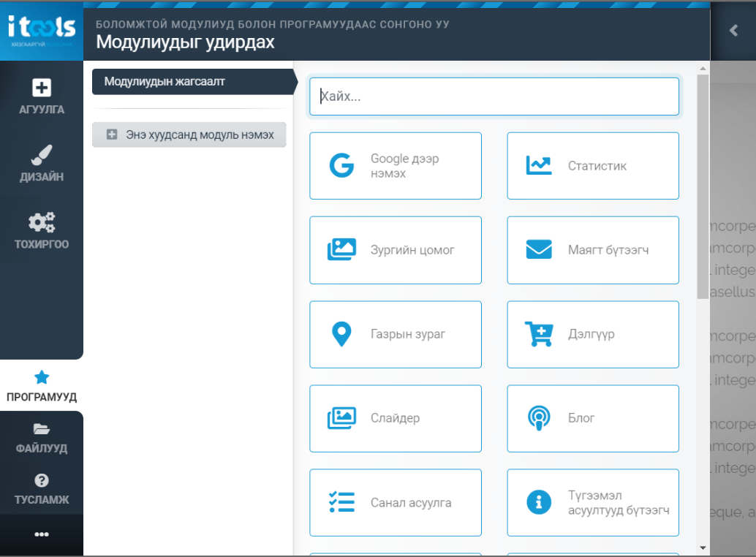This screenshot has width=756, height=557.
Task: Click the scrollbar up arrow
Action: pos(703,69)
